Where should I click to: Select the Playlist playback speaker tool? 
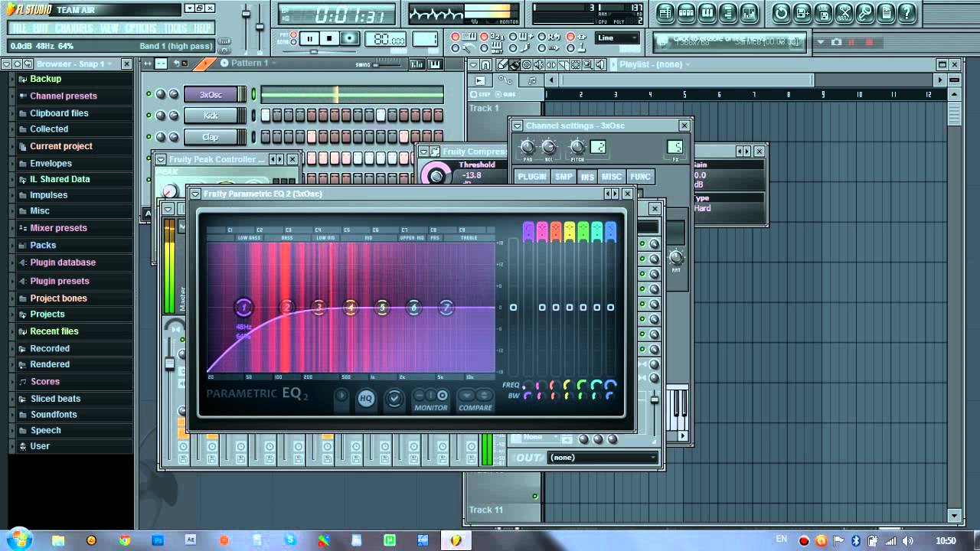[x=600, y=64]
